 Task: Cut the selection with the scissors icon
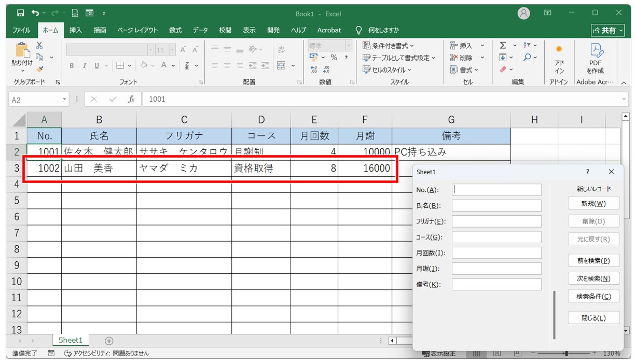point(39,46)
